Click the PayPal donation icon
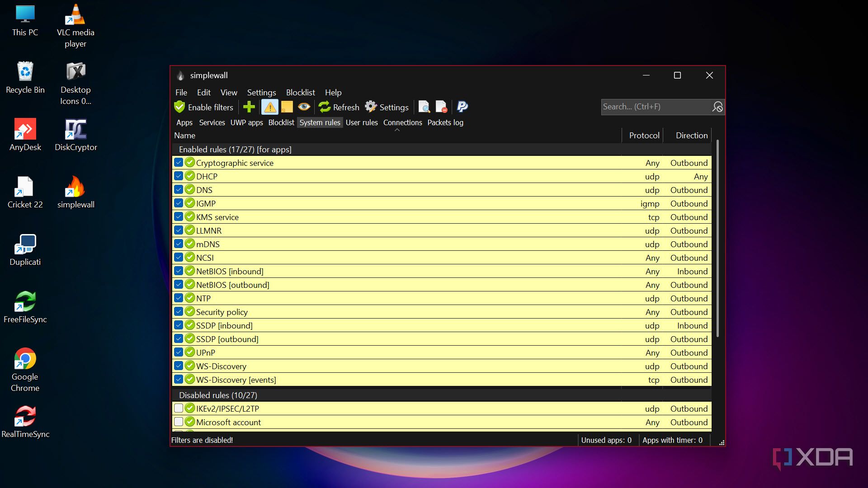This screenshot has height=488, width=868. pos(462,107)
